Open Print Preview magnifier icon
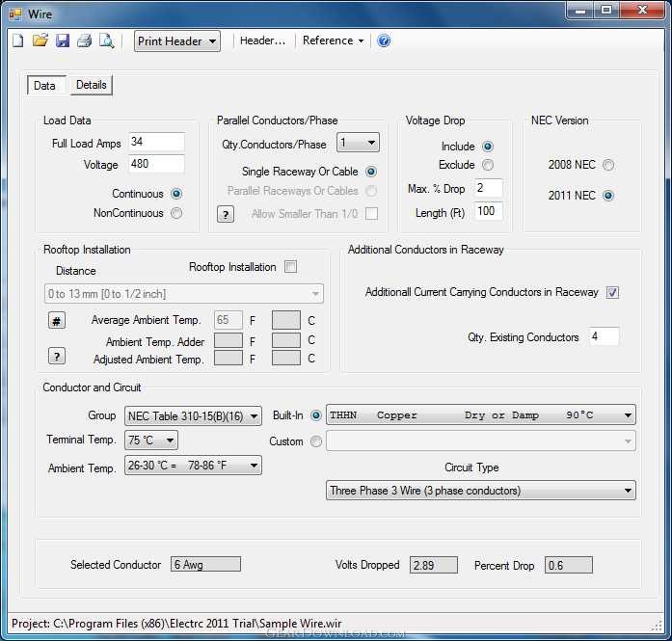This screenshot has height=641, width=672. tap(106, 40)
